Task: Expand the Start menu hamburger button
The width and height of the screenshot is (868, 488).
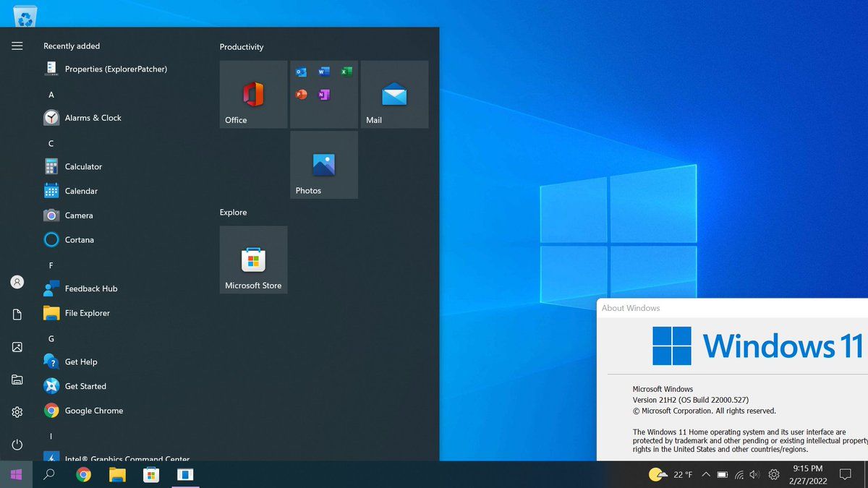Action: pos(17,46)
